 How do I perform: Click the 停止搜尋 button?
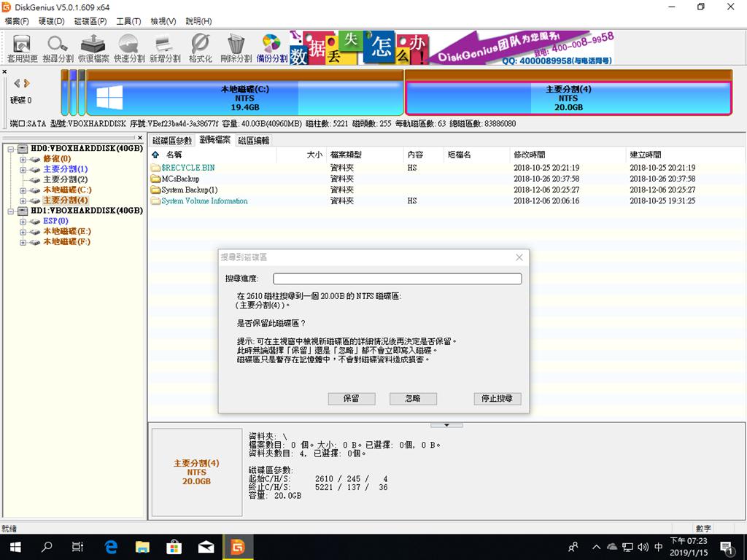(498, 399)
